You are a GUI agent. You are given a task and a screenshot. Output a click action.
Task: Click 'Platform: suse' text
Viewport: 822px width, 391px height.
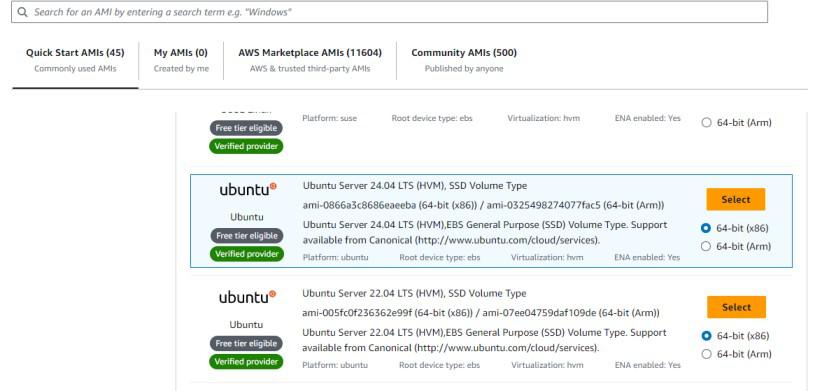pos(329,118)
